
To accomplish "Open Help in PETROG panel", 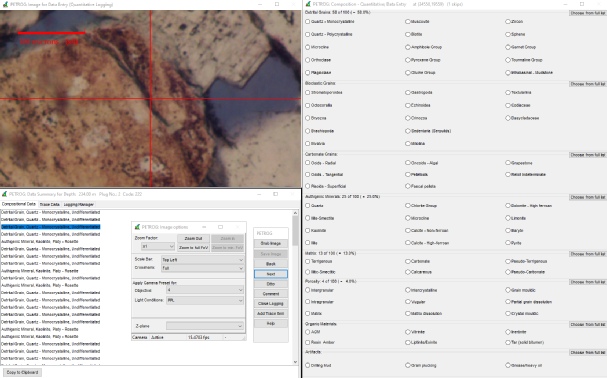I will [271, 323].
